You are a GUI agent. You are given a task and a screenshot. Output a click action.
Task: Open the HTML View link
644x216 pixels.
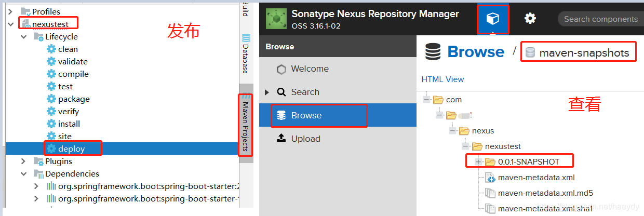pyautogui.click(x=442, y=79)
